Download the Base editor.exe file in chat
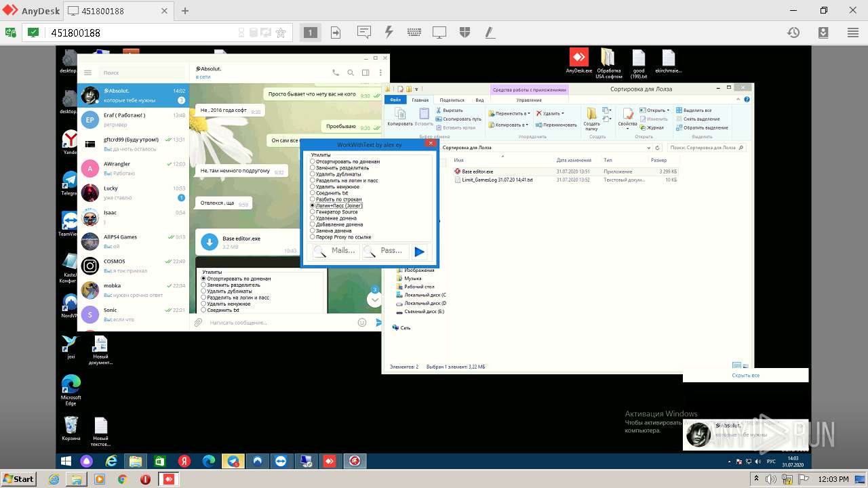 tap(210, 242)
